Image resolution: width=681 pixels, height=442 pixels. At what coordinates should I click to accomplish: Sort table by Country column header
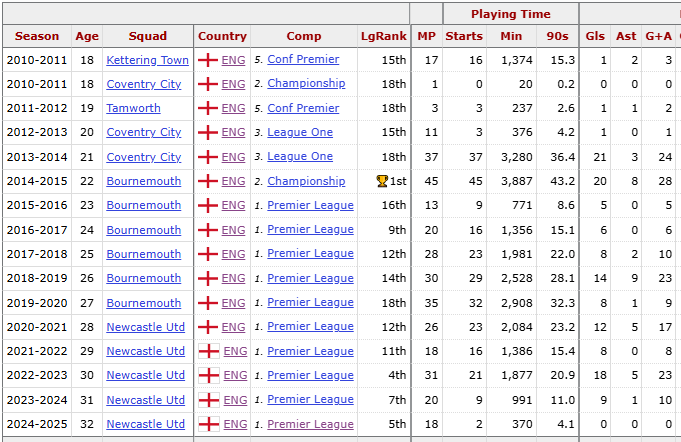(222, 36)
